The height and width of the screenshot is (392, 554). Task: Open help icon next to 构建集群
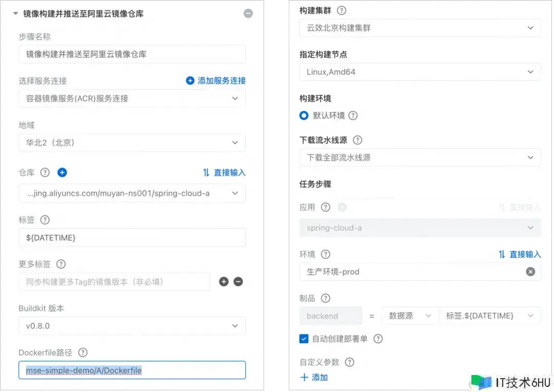[x=341, y=10]
